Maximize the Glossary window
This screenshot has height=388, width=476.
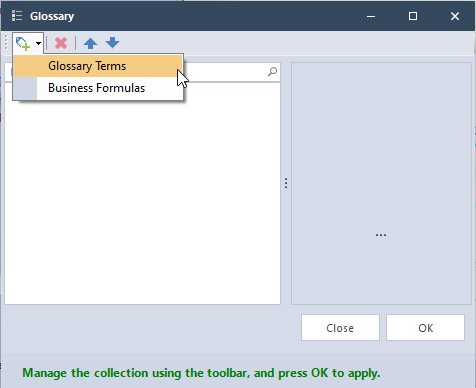click(x=413, y=16)
